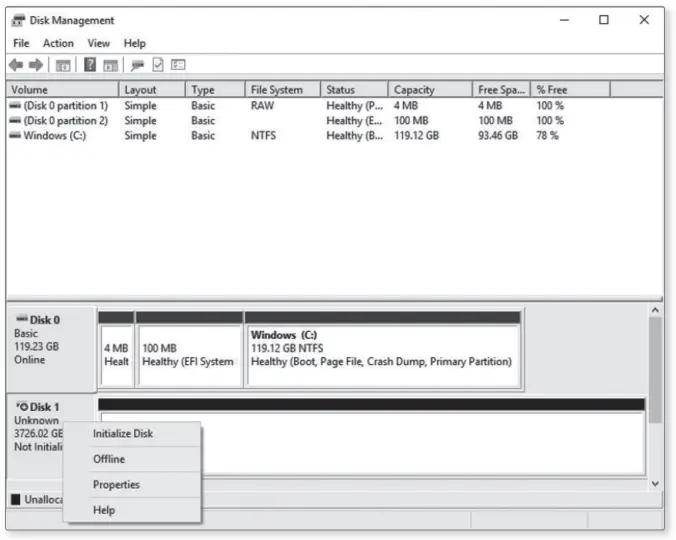The image size is (676, 540).
Task: Click the Unknown label under Disk 1
Action: pyautogui.click(x=36, y=420)
